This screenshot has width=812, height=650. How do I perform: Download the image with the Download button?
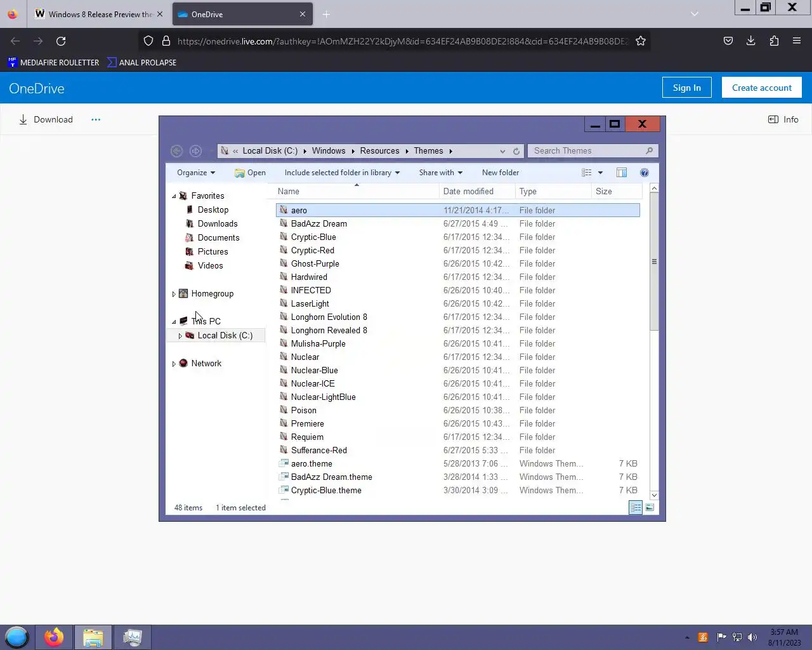coord(46,119)
